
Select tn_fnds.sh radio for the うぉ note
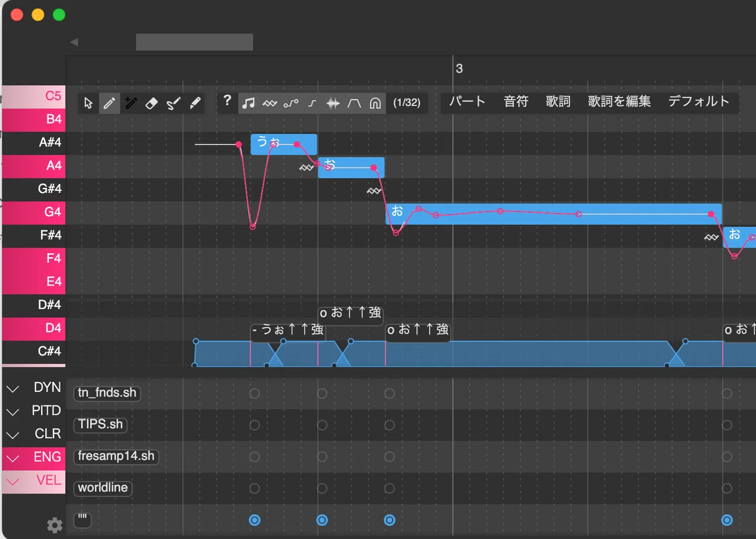click(255, 393)
